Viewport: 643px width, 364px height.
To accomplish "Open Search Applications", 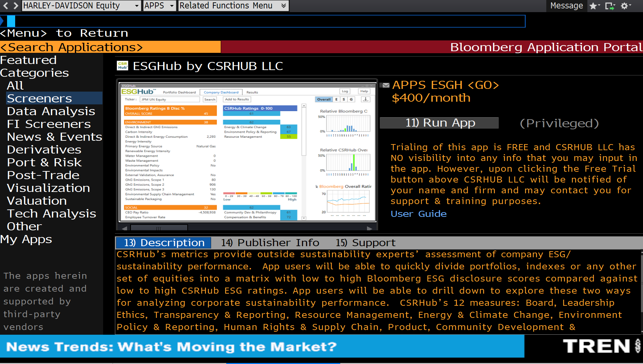I will coord(110,47).
